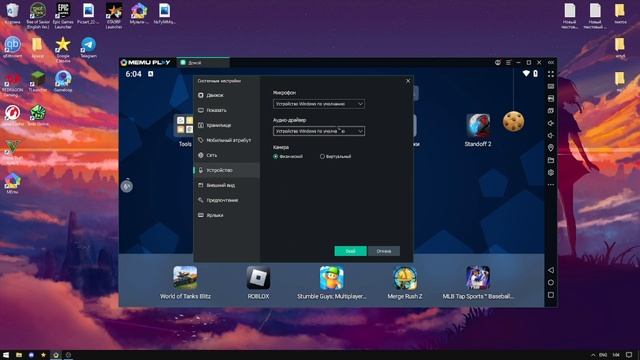
Task: Tap the Android home button
Action: (x=551, y=282)
